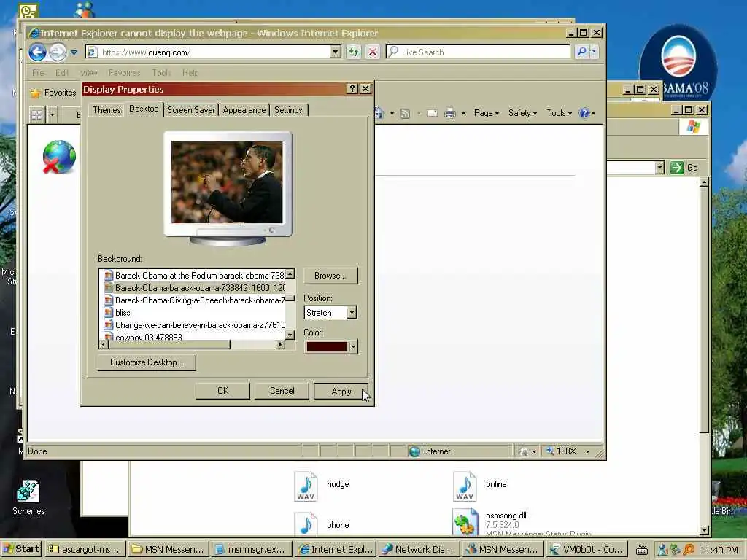Select the phone WAV file icon
747x560 pixels.
click(x=306, y=524)
